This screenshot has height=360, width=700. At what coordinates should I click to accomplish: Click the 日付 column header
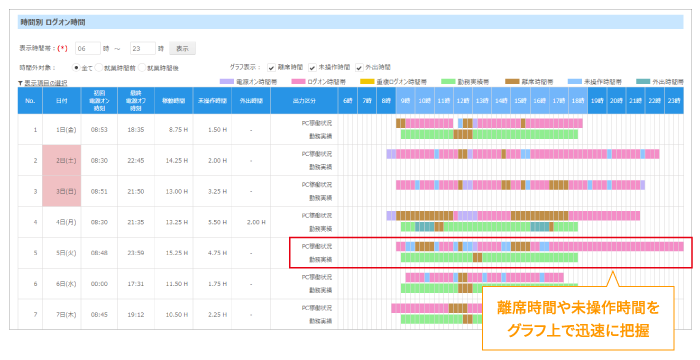point(62,101)
